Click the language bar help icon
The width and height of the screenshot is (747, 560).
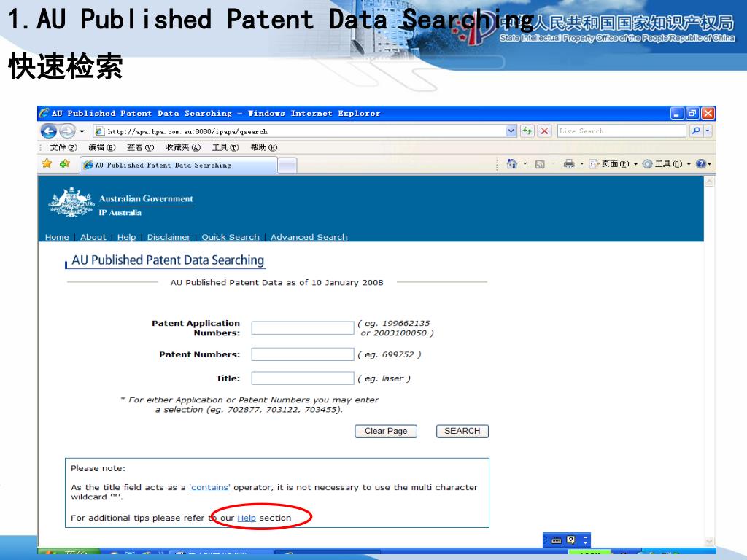pyautogui.click(x=570, y=540)
